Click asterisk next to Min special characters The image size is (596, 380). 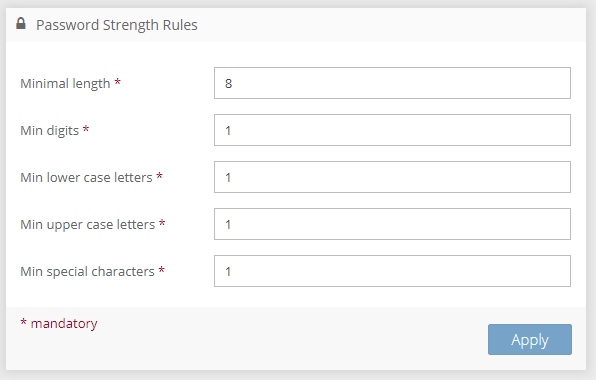[x=162, y=270]
